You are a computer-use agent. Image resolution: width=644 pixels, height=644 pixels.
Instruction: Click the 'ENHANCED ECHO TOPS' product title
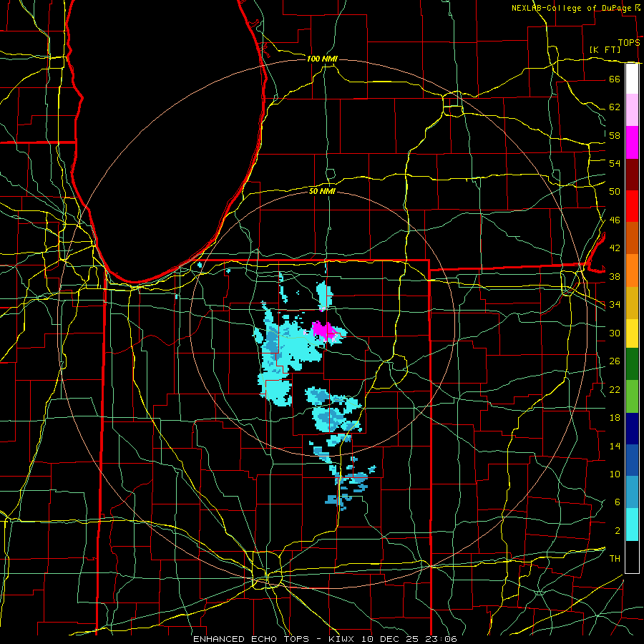pos(251,639)
